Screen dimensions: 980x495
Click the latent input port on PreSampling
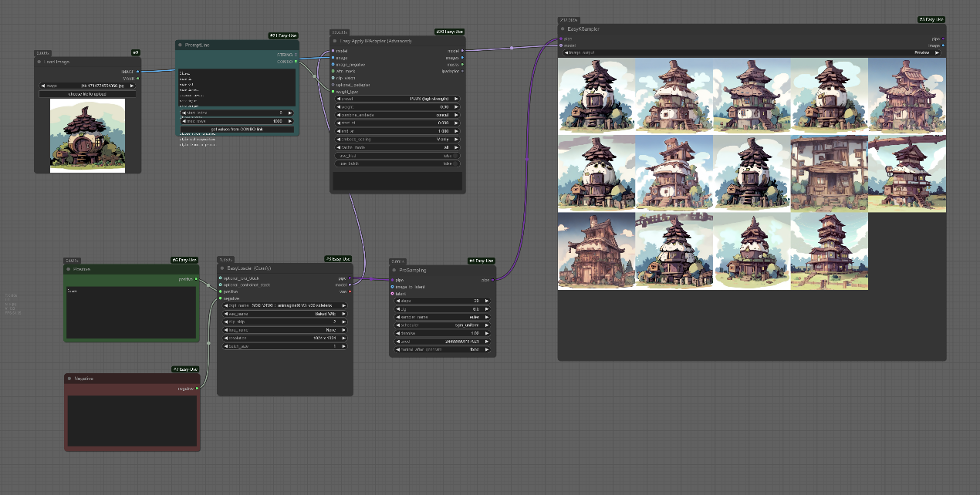click(x=393, y=293)
